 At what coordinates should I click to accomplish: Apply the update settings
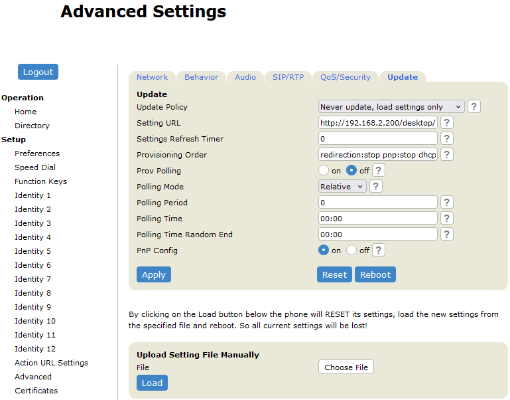pos(154,275)
